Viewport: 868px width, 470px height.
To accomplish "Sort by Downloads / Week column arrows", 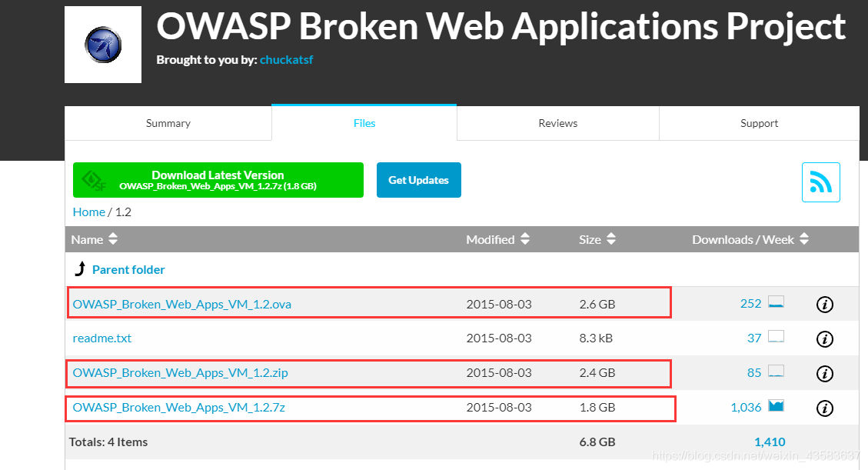I will point(804,239).
